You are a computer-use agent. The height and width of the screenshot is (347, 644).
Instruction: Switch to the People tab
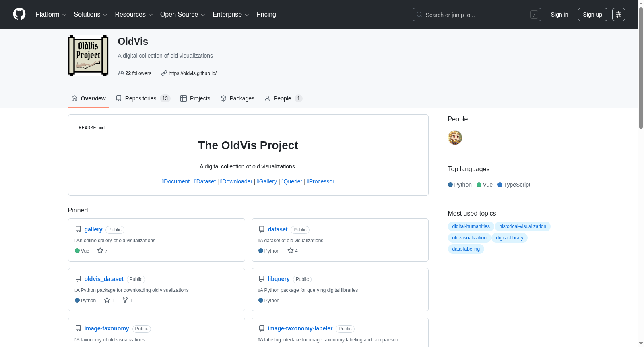tap(283, 98)
